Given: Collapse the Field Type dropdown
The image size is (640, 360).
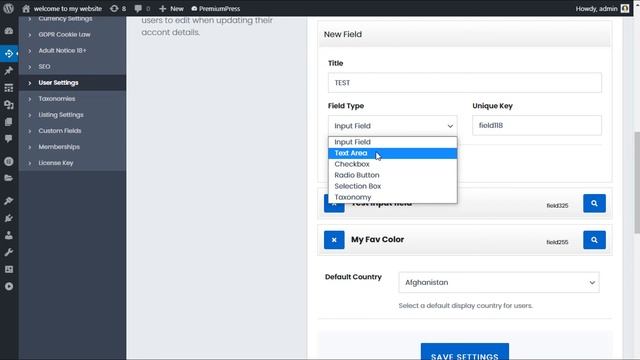Looking at the screenshot, I should point(392,126).
